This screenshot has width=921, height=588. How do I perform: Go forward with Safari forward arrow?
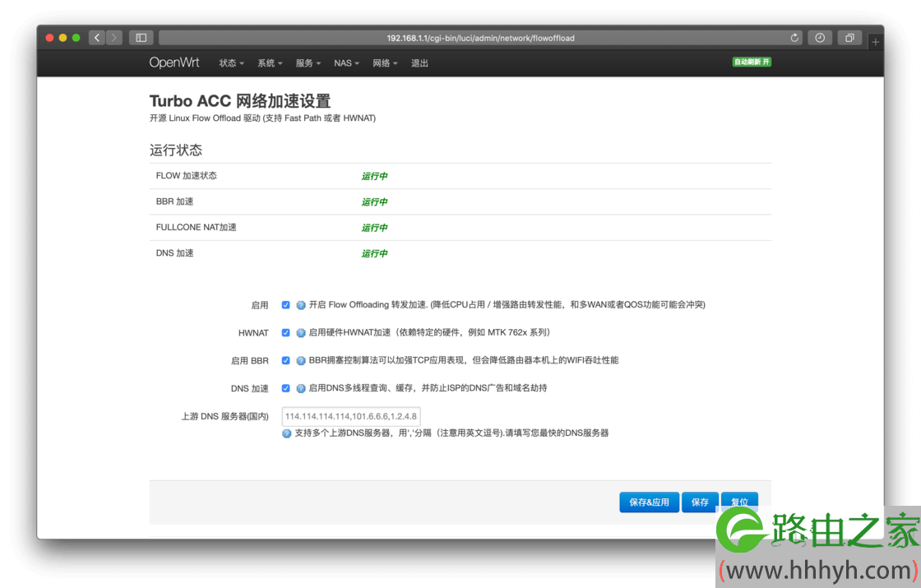coord(114,38)
